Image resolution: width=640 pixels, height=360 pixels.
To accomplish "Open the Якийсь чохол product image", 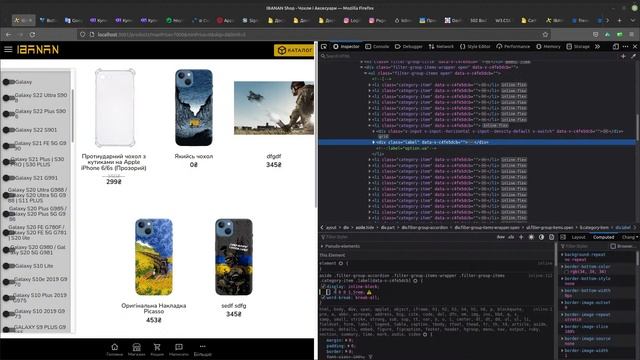I will pyautogui.click(x=193, y=108).
